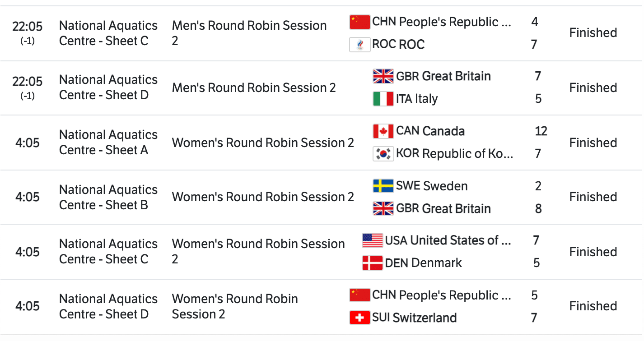Click the United States flag icon
The width and height of the screenshot is (644, 341).
point(372,240)
